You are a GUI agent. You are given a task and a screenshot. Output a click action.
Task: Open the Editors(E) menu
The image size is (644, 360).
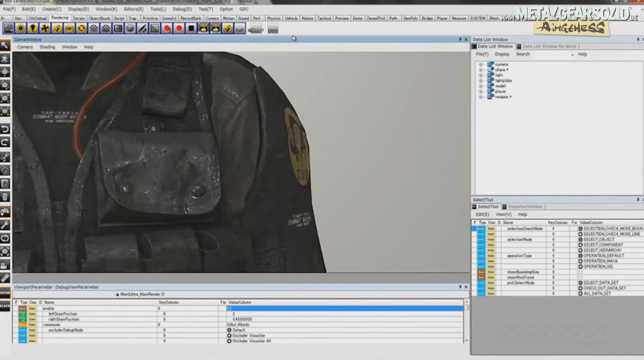pyautogui.click(x=134, y=9)
